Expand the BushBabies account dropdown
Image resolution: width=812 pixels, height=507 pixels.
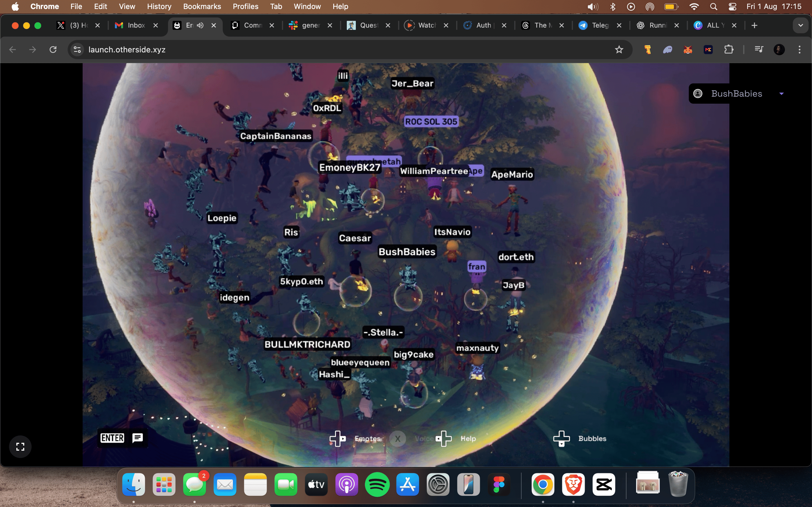coord(782,94)
